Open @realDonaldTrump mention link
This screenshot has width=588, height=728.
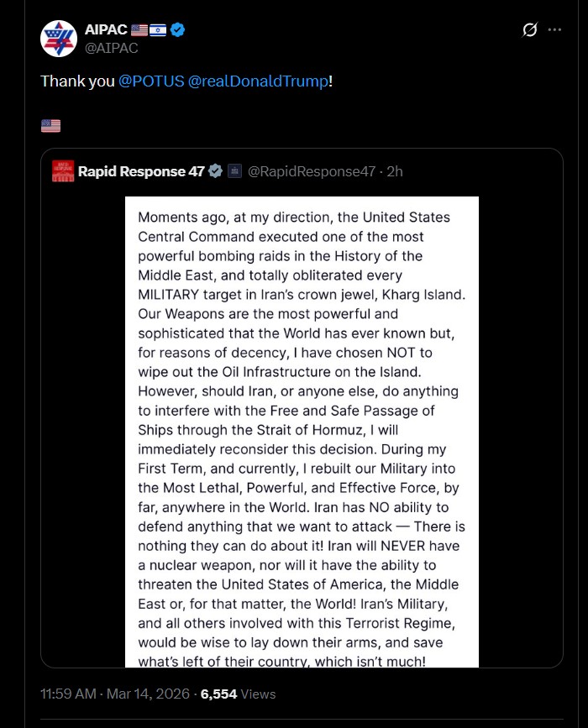click(258, 81)
